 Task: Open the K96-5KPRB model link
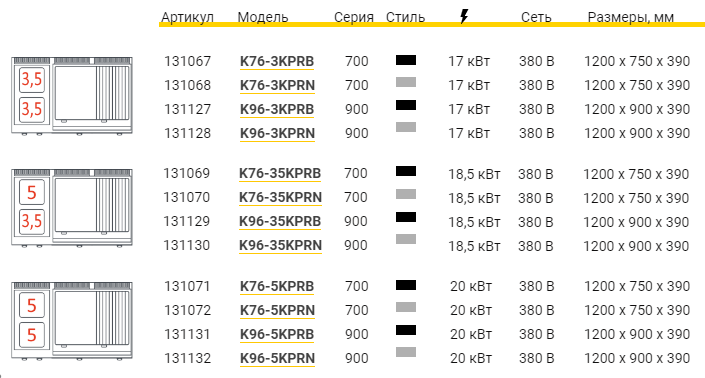click(x=277, y=334)
